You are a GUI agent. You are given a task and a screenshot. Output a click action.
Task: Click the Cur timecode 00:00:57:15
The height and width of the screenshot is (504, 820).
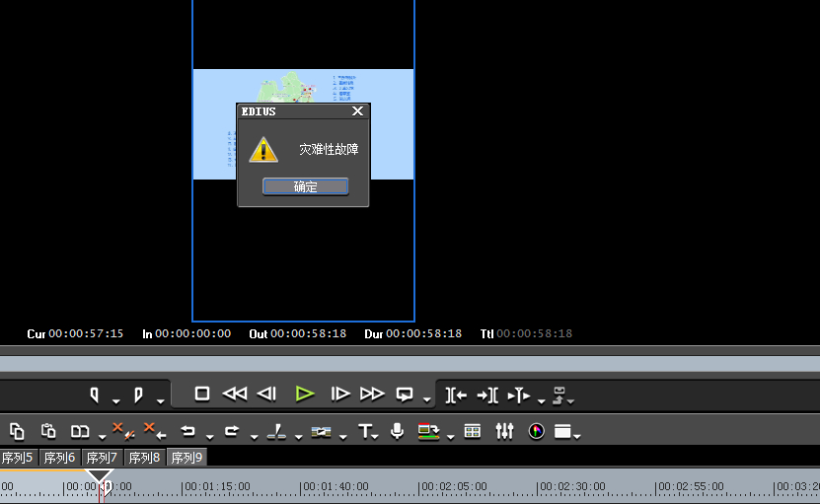[x=86, y=333]
